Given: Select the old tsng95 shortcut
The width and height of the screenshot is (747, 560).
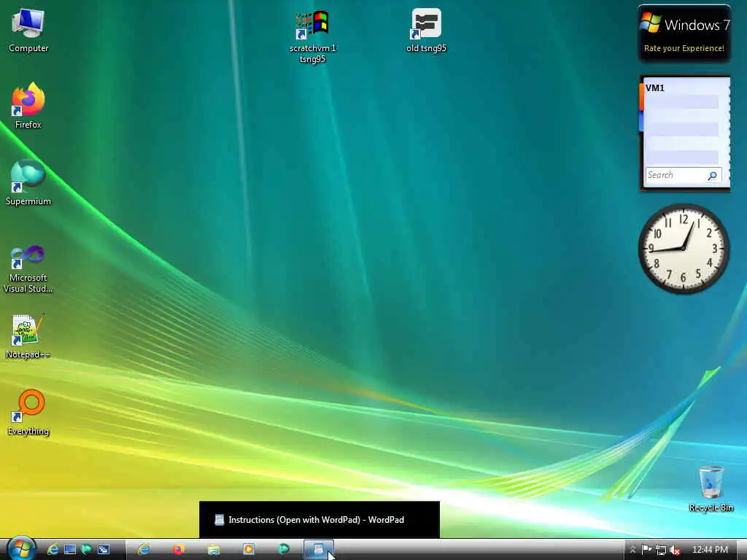Looking at the screenshot, I should point(426,31).
